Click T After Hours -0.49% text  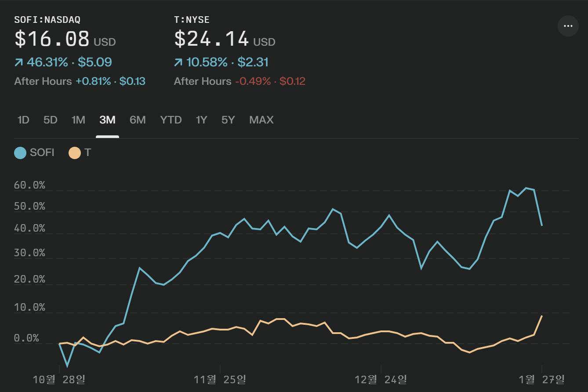pos(240,81)
